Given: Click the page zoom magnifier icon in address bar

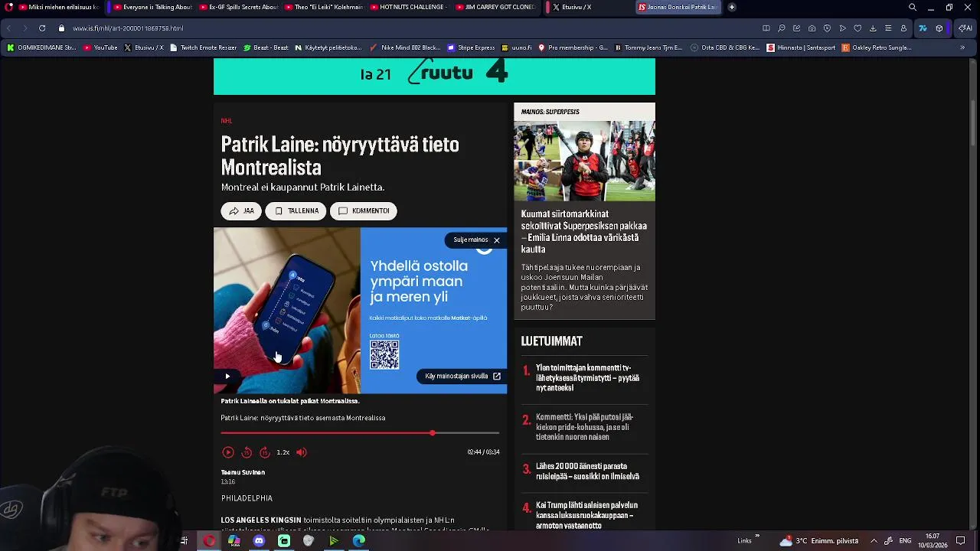Looking at the screenshot, I should coord(781,28).
